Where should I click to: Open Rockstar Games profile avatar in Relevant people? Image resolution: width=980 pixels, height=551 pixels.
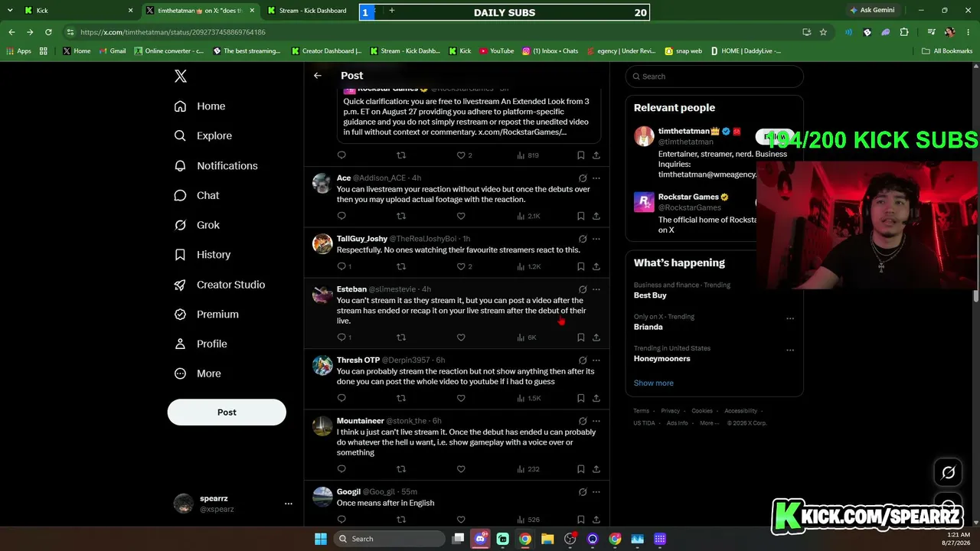[644, 202]
